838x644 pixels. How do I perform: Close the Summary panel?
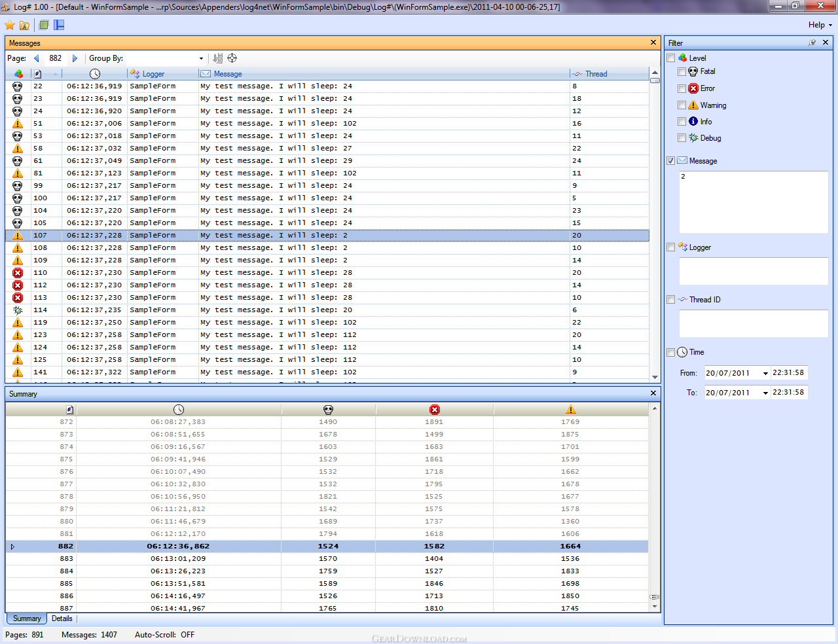653,393
